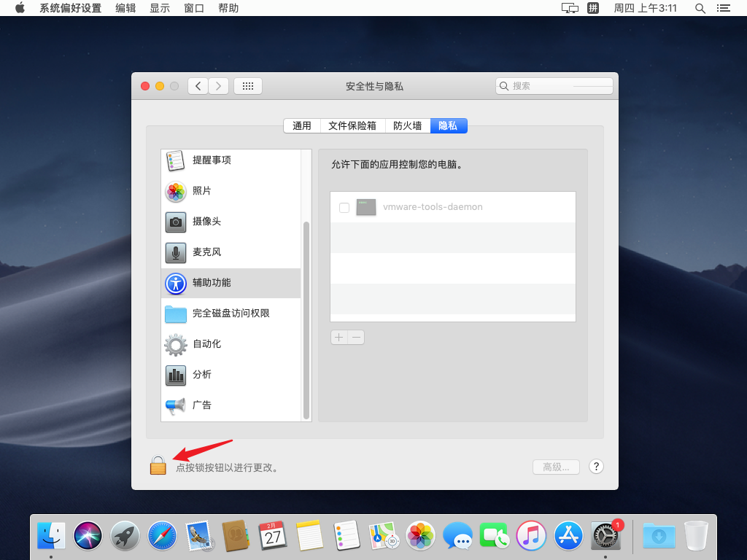The height and width of the screenshot is (560, 747).
Task: Open FaceTime from the Dock
Action: pos(495,536)
